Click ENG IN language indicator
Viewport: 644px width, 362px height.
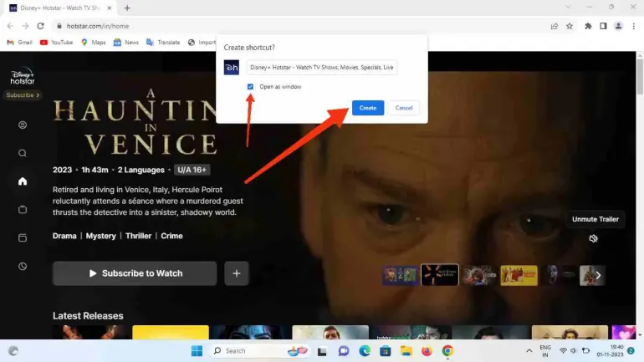545,351
